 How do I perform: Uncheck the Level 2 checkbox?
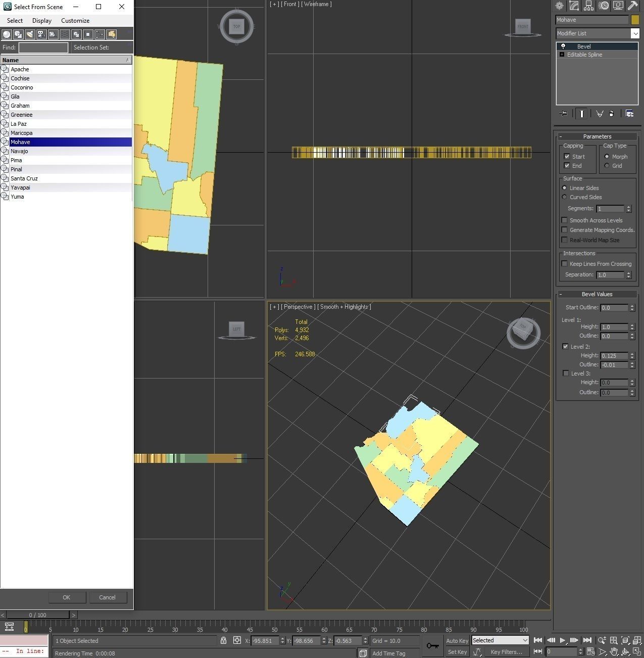[x=565, y=347]
